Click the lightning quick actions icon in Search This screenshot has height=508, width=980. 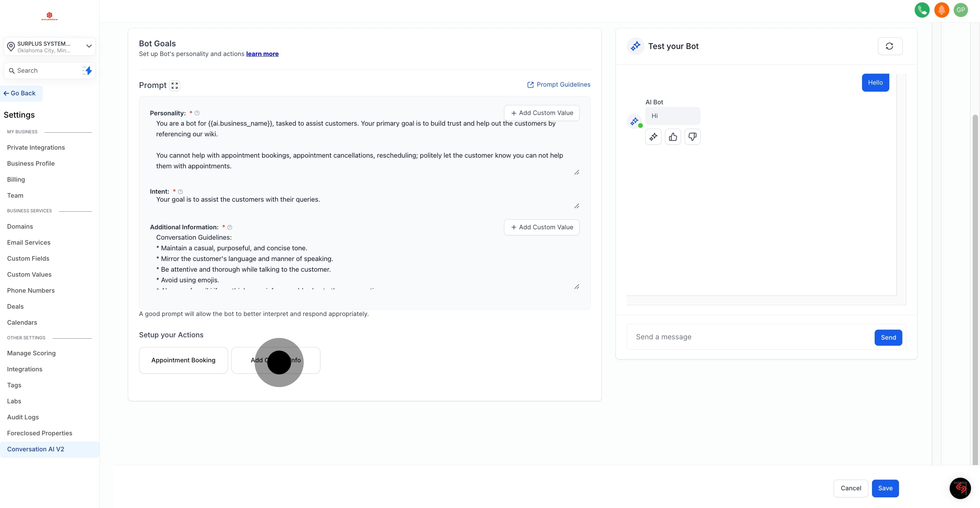[x=87, y=70]
